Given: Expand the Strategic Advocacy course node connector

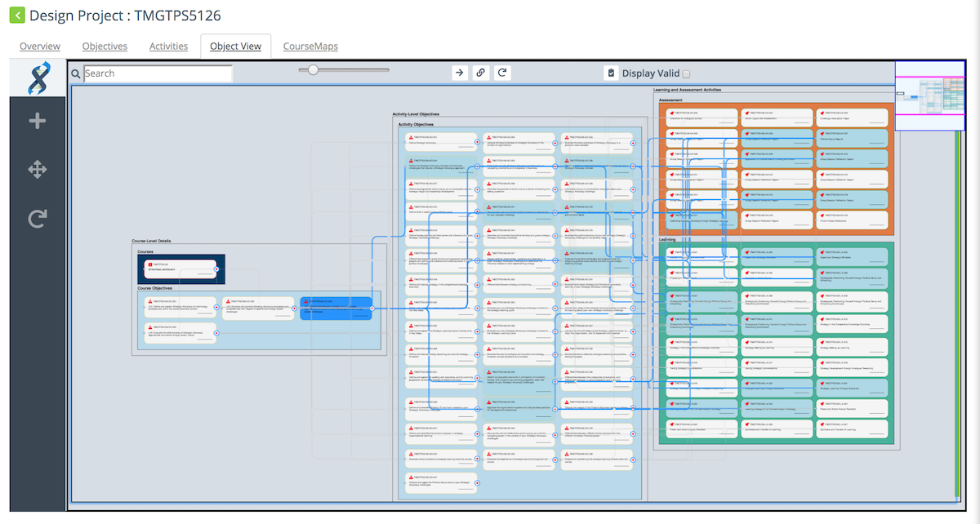Looking at the screenshot, I should coord(216,267).
